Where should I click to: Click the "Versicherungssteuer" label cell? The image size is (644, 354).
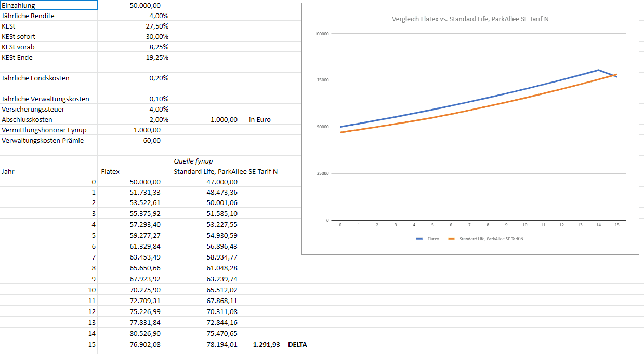[x=49, y=109]
